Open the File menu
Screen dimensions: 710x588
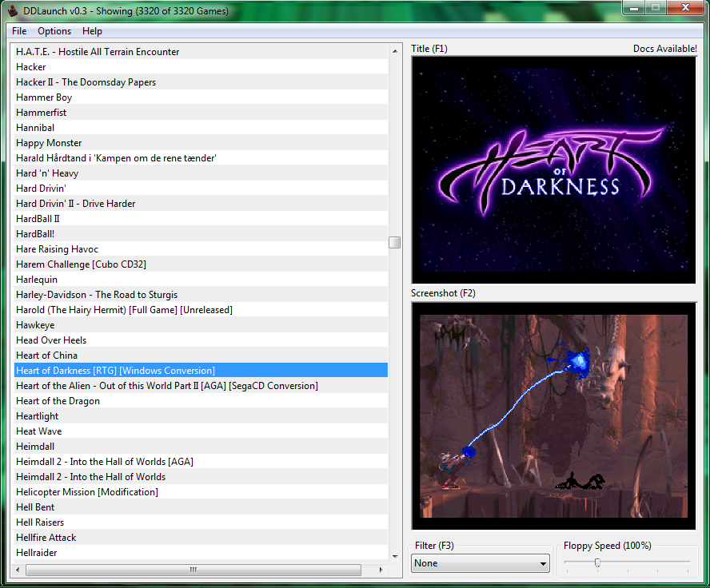coord(19,31)
